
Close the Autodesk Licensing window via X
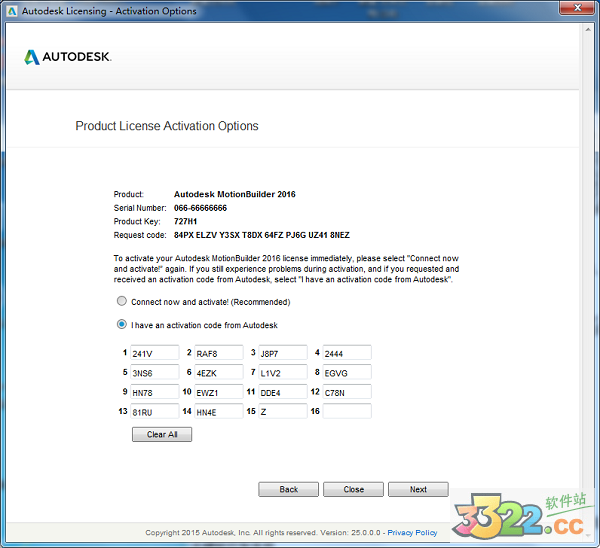pos(577,8)
